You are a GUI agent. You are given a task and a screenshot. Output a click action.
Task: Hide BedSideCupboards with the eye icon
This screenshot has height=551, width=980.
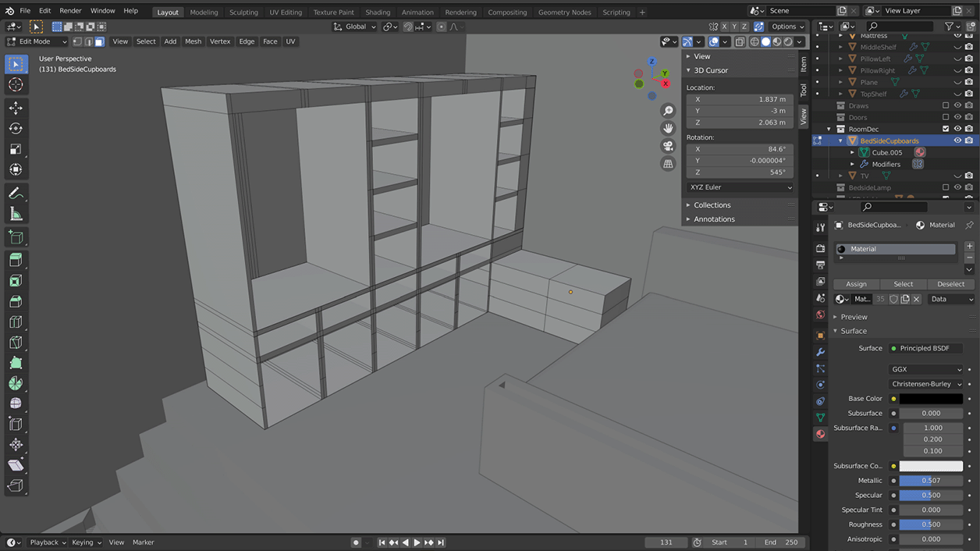[x=957, y=141]
